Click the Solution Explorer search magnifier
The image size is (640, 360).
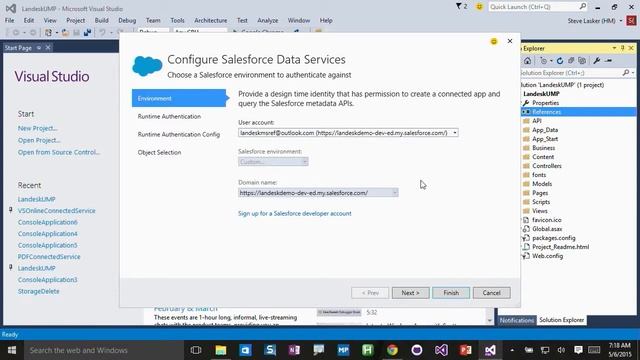click(x=626, y=73)
